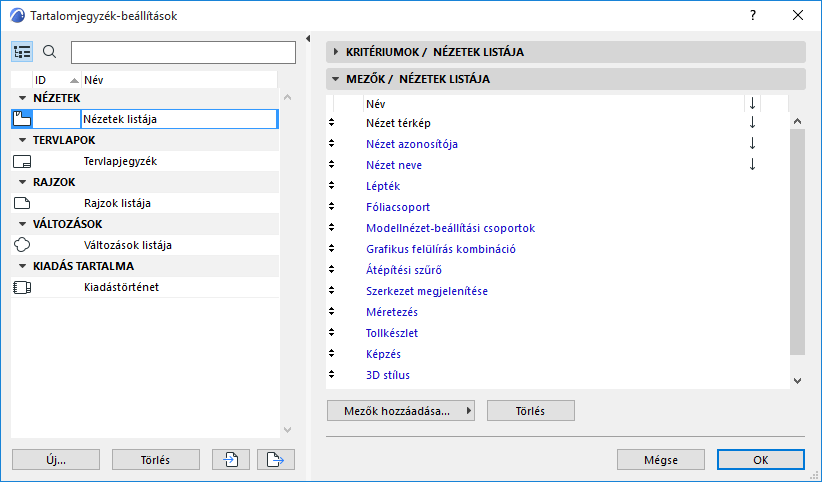This screenshot has height=482, width=822.
Task: Toggle sort arrow for Nézet azonosítója
Action: (x=752, y=144)
